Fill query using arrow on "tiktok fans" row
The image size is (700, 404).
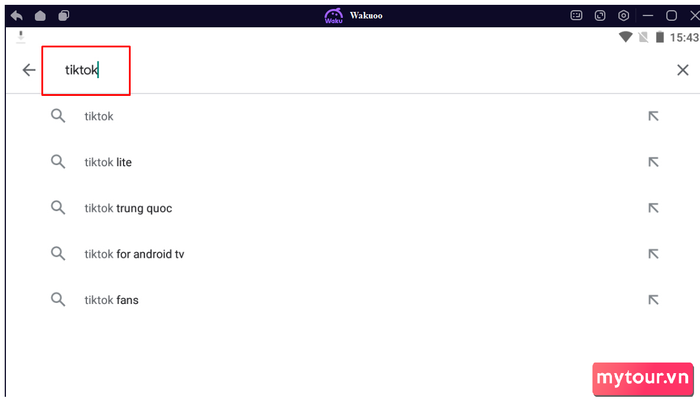[653, 300]
